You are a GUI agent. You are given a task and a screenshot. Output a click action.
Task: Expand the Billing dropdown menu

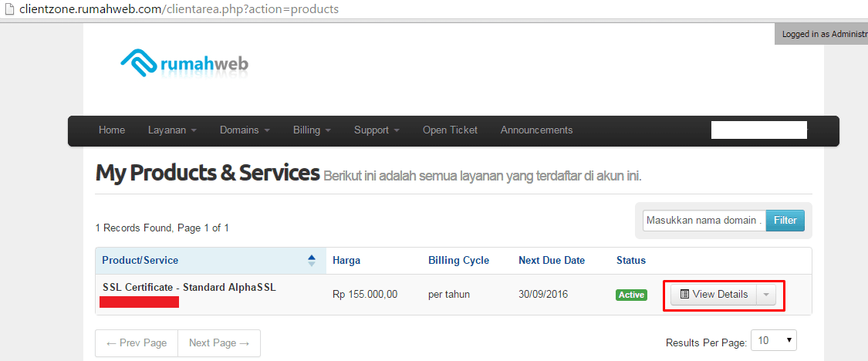tap(312, 130)
